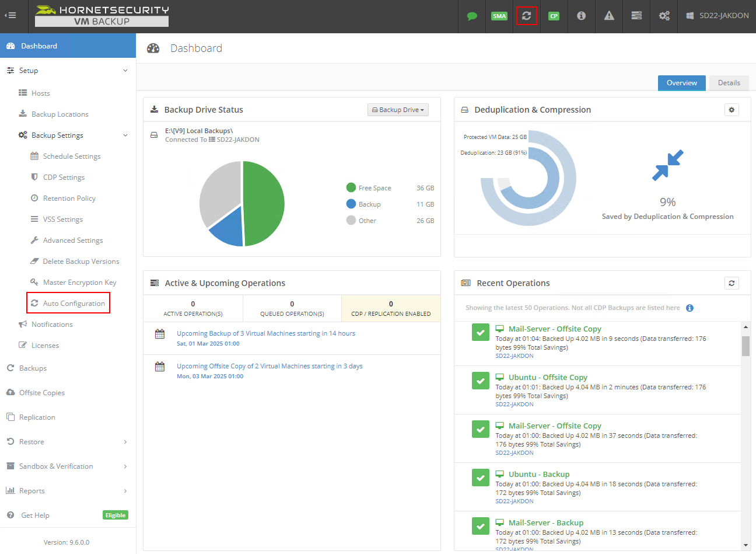The image size is (756, 554).
Task: Select the Queued Operation(s) counter
Action: [x=292, y=308]
